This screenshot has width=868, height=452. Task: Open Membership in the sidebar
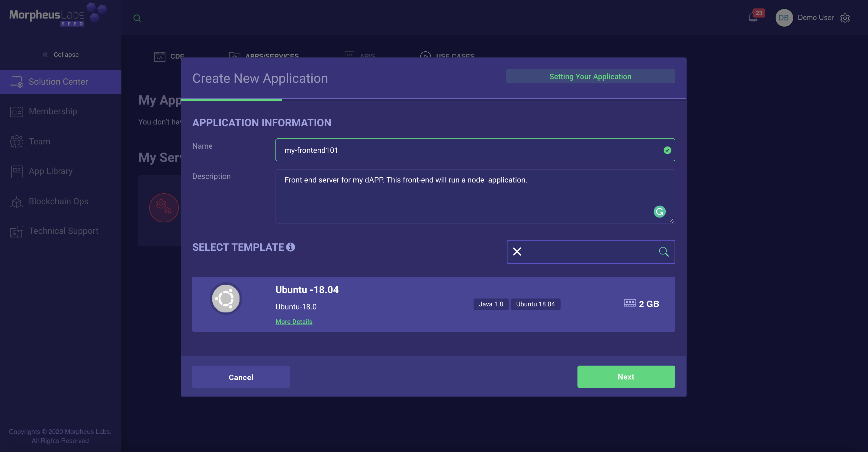click(x=53, y=111)
